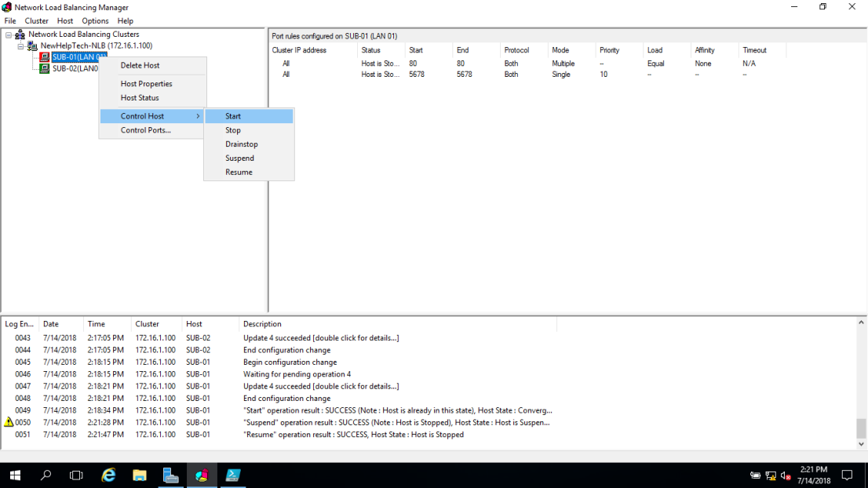This screenshot has width=868, height=488.
Task: Select Host Status from context menu
Action: (x=153, y=97)
